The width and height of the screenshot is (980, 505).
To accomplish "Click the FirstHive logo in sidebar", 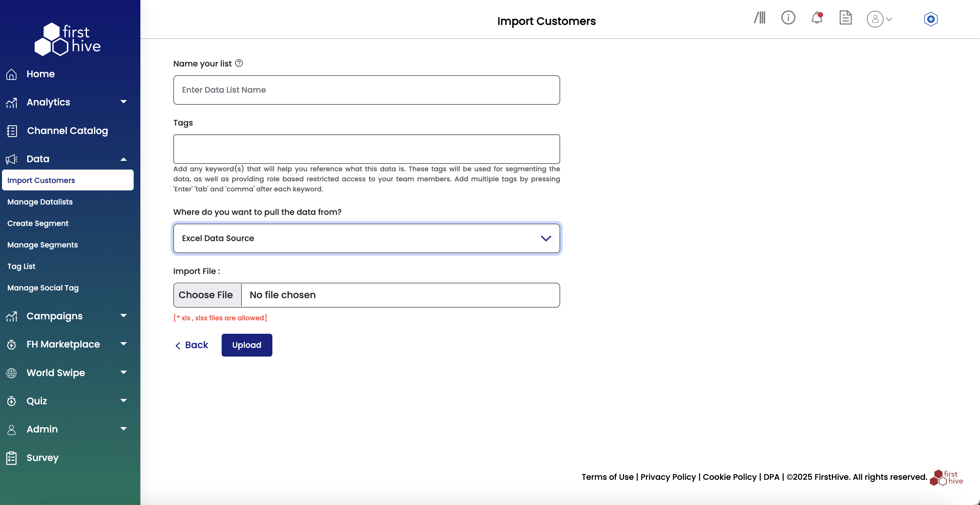I will 68,39.
